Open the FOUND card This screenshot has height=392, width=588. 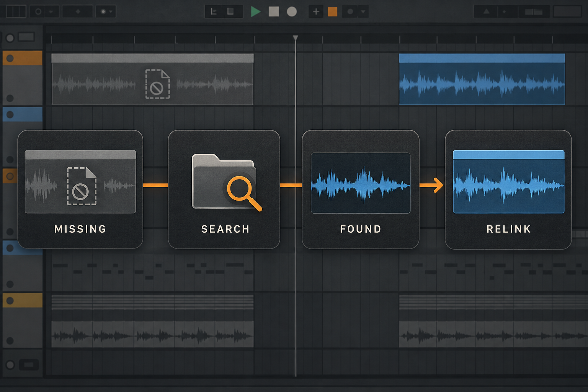click(x=361, y=189)
